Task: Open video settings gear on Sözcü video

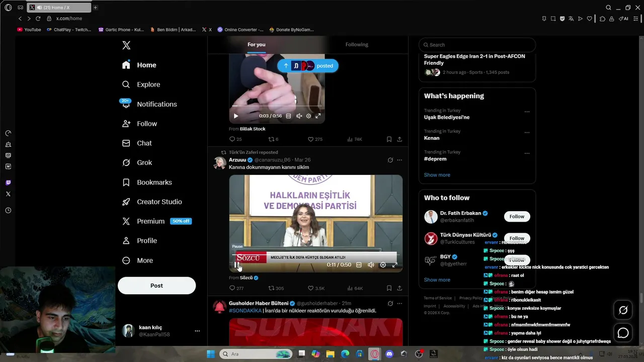Action: (383, 265)
